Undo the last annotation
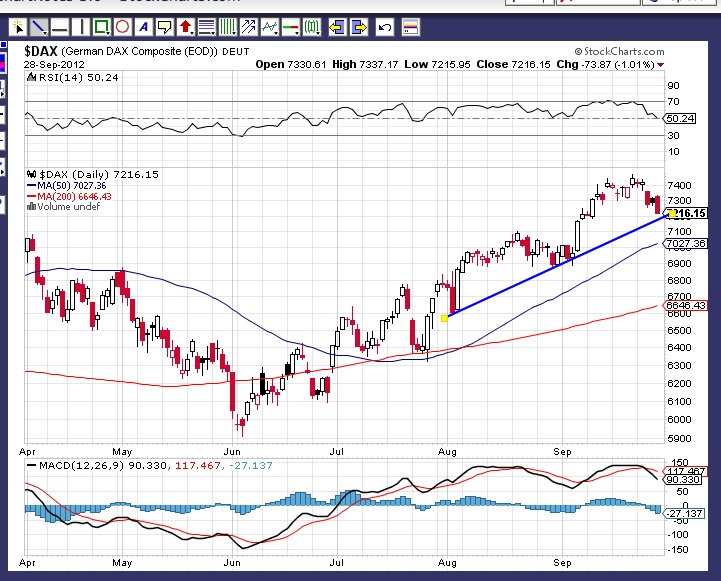The width and height of the screenshot is (721, 581). pos(384,27)
